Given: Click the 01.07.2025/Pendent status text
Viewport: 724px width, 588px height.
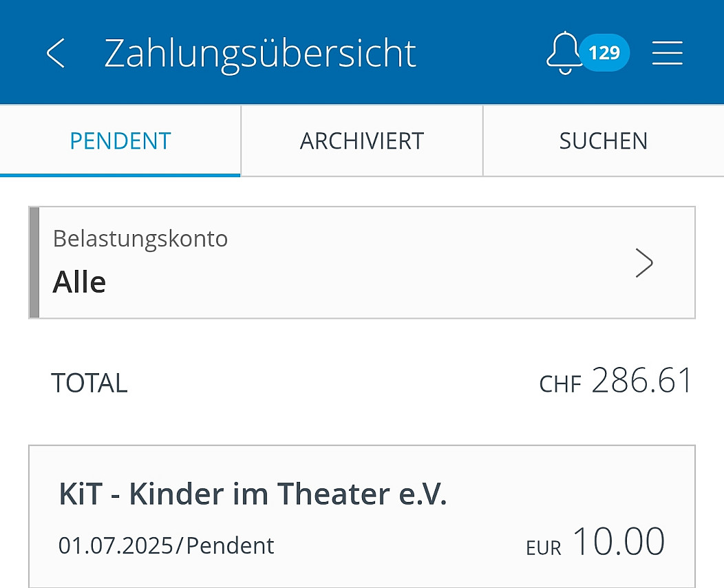Looking at the screenshot, I should [x=166, y=546].
